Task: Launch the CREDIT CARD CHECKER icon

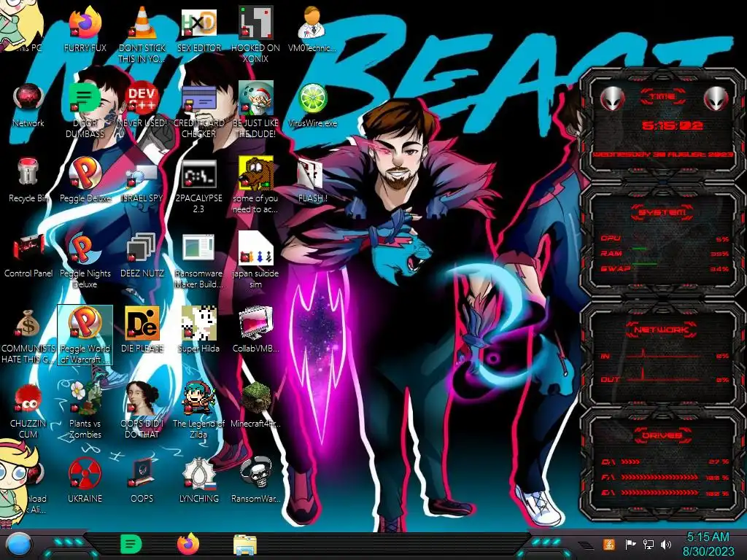Action: tap(198, 99)
